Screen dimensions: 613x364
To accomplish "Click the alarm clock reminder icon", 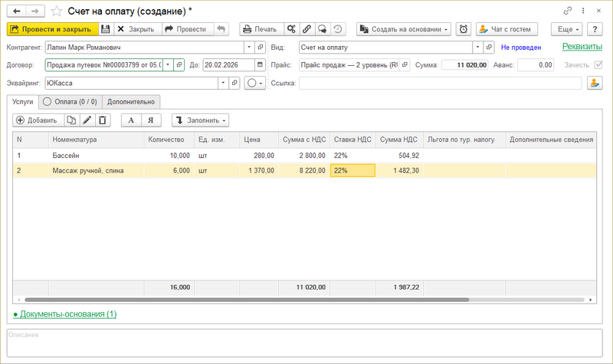I will coord(464,29).
